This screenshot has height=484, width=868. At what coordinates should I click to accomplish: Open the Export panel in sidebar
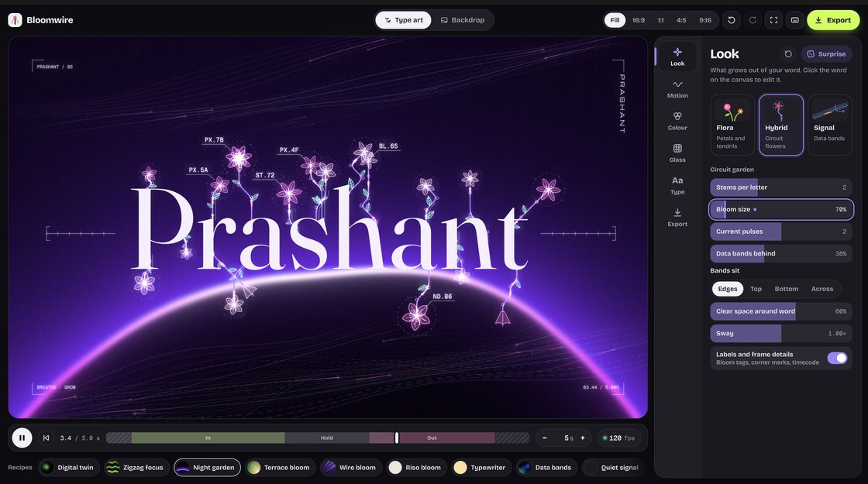677,218
